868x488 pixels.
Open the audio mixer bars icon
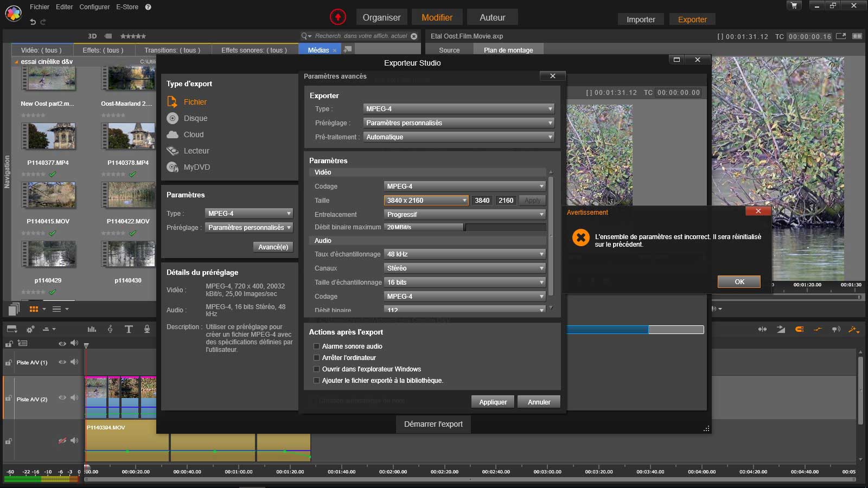coord(92,329)
